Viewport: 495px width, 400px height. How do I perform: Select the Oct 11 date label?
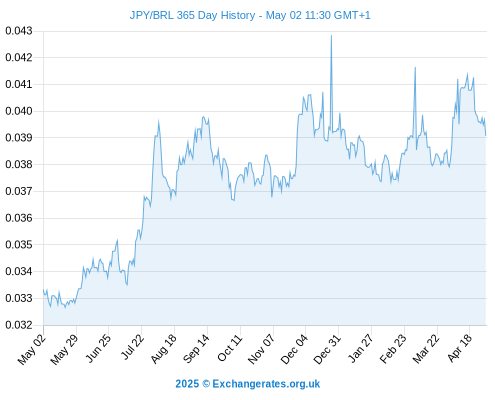point(229,348)
